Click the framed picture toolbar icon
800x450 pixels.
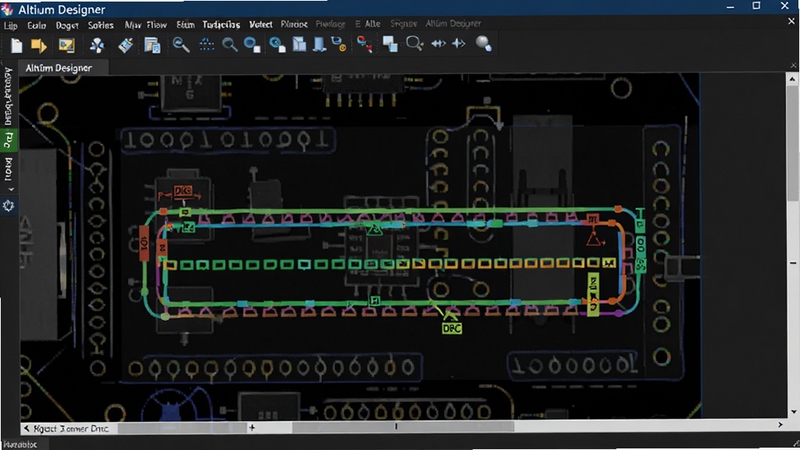pyautogui.click(x=66, y=45)
